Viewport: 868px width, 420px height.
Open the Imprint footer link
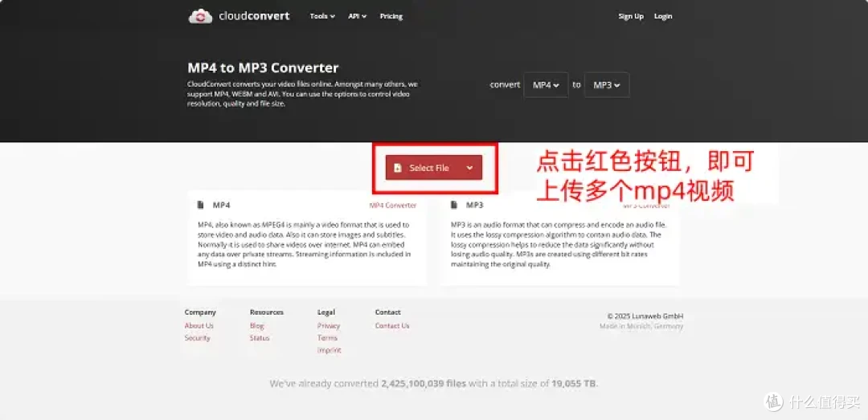[x=330, y=350]
